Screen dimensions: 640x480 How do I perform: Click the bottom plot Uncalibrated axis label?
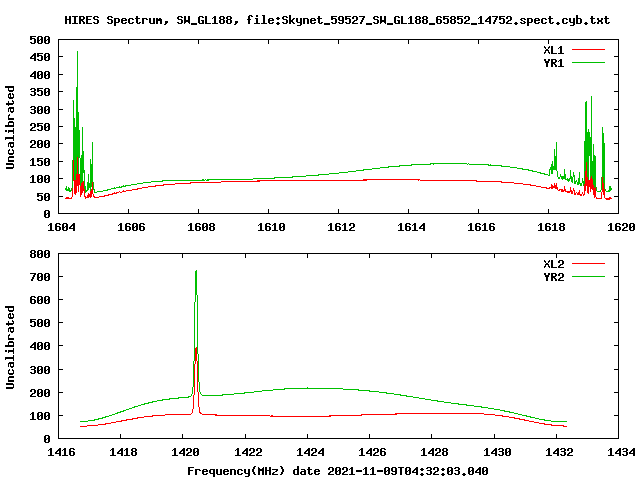click(x=10, y=347)
